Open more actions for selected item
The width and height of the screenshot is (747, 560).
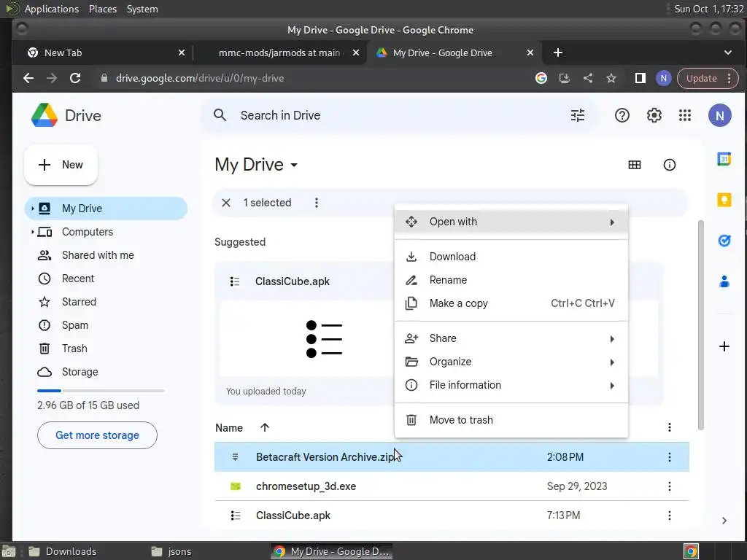pos(317,203)
